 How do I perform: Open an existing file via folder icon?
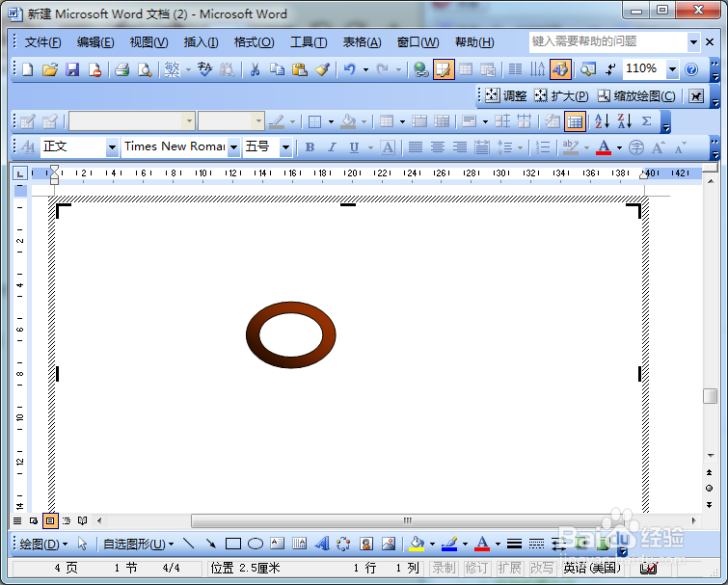(x=50, y=69)
